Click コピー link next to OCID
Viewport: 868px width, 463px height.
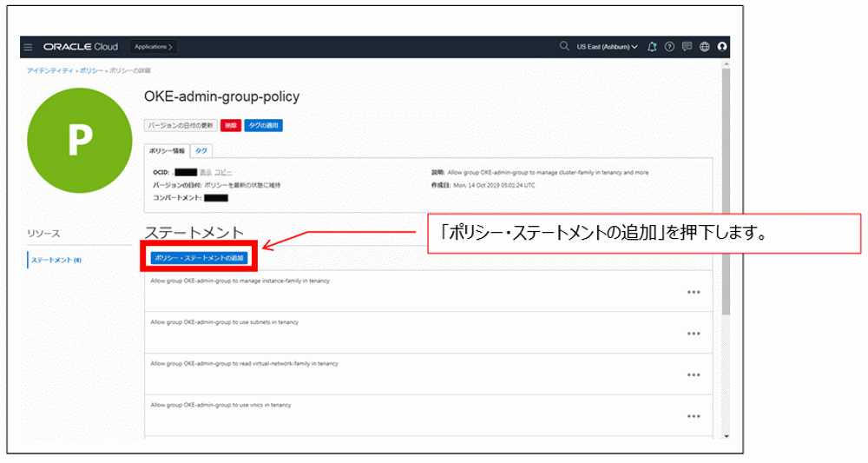tap(223, 173)
